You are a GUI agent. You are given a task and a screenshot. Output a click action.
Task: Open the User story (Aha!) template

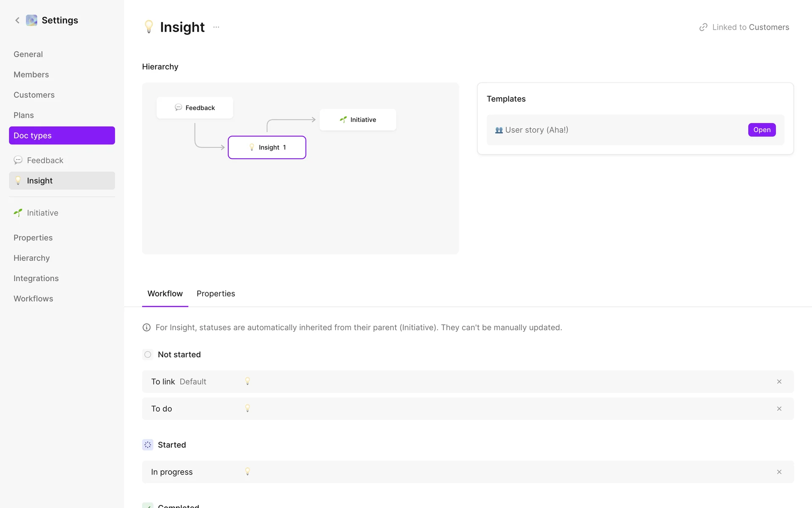tap(762, 130)
